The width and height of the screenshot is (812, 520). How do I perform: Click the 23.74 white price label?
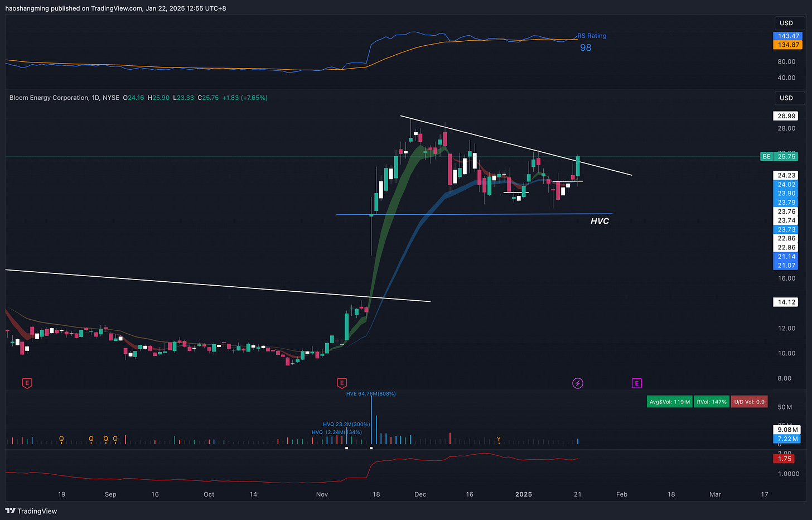pyautogui.click(x=786, y=220)
